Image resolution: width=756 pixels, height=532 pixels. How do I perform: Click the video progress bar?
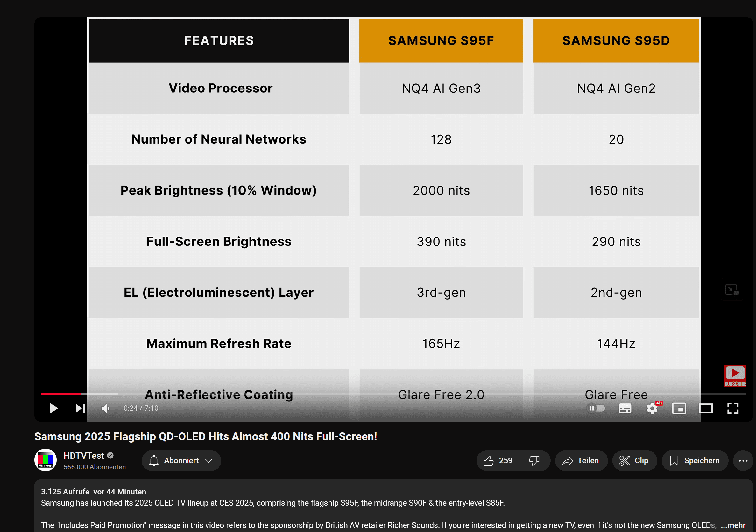tap(393, 394)
